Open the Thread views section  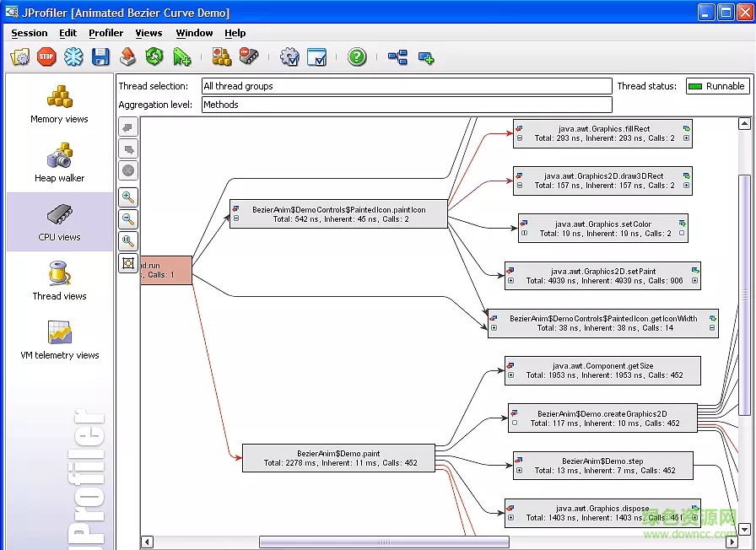pyautogui.click(x=59, y=280)
